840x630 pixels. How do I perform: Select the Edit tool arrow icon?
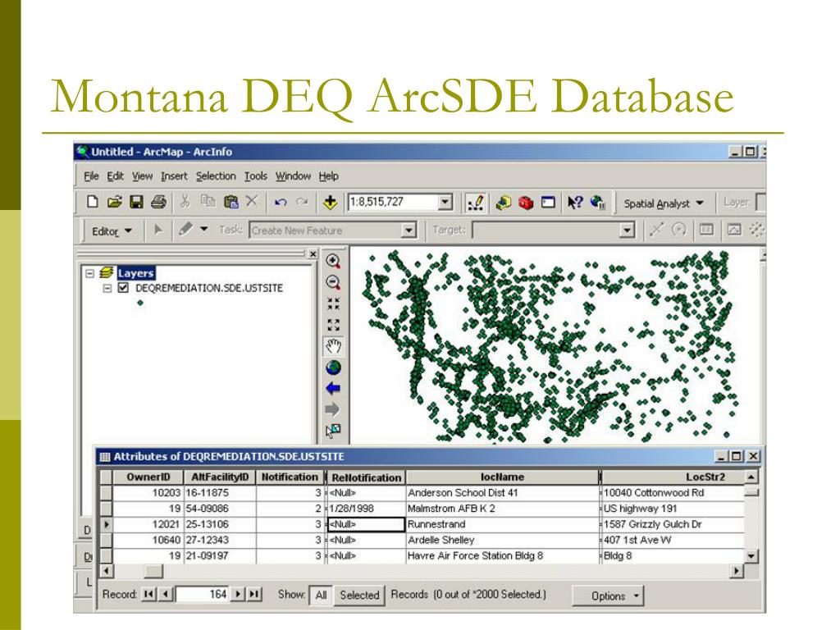(158, 231)
